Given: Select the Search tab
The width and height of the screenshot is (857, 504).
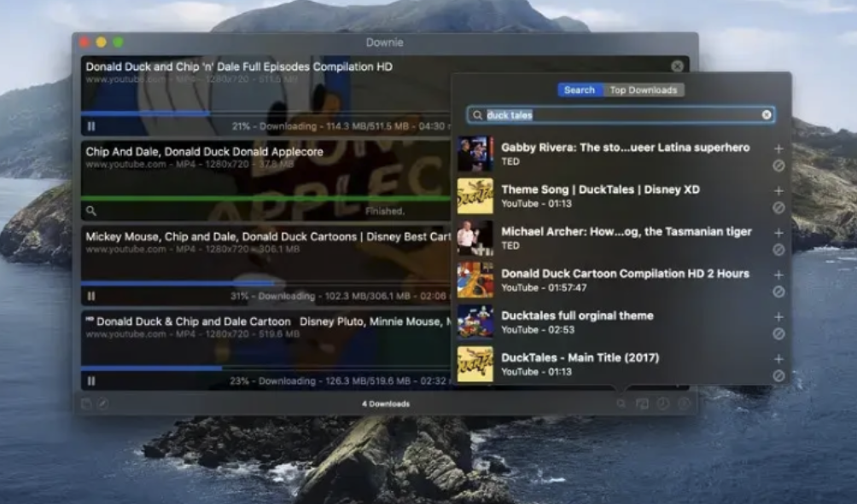Looking at the screenshot, I should point(580,90).
